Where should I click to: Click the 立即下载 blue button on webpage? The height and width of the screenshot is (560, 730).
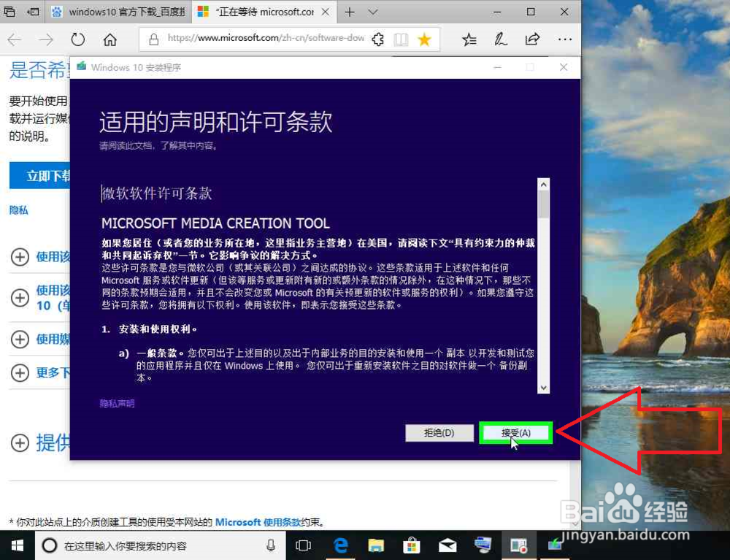pos(39,175)
